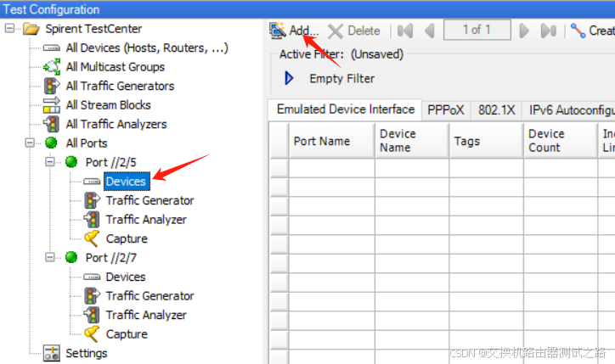The height and width of the screenshot is (364, 615).
Task: Click the Add device toolbar icon
Action: point(277,31)
